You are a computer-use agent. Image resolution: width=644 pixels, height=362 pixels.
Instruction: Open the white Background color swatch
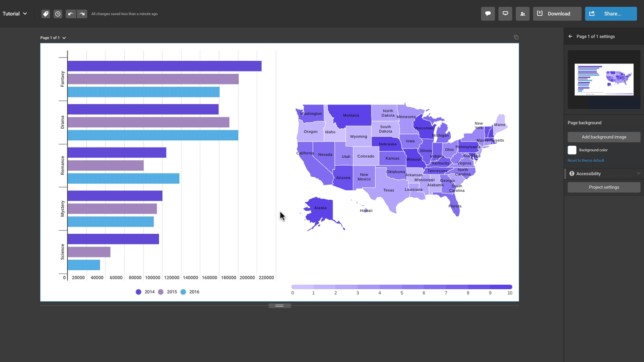point(572,150)
